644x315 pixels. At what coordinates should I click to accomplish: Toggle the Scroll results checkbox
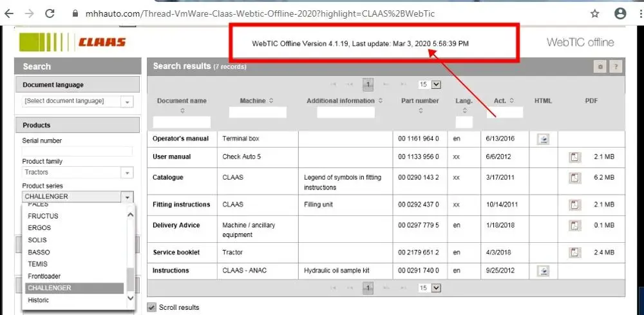pyautogui.click(x=152, y=307)
